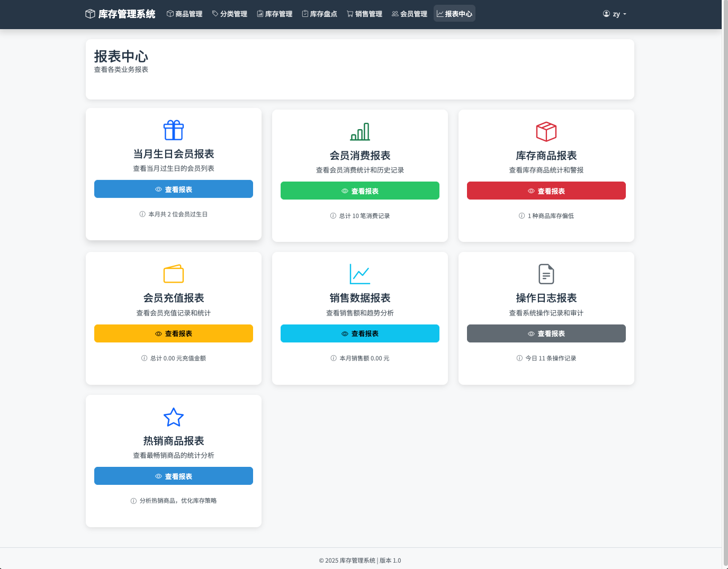Go to 库存管理 in the navbar
The image size is (728, 569).
275,14
